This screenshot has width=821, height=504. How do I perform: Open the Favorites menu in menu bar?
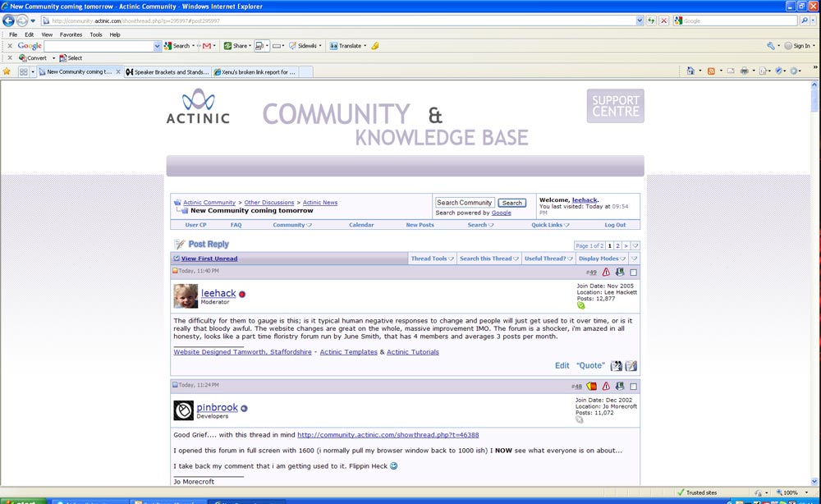coord(71,34)
